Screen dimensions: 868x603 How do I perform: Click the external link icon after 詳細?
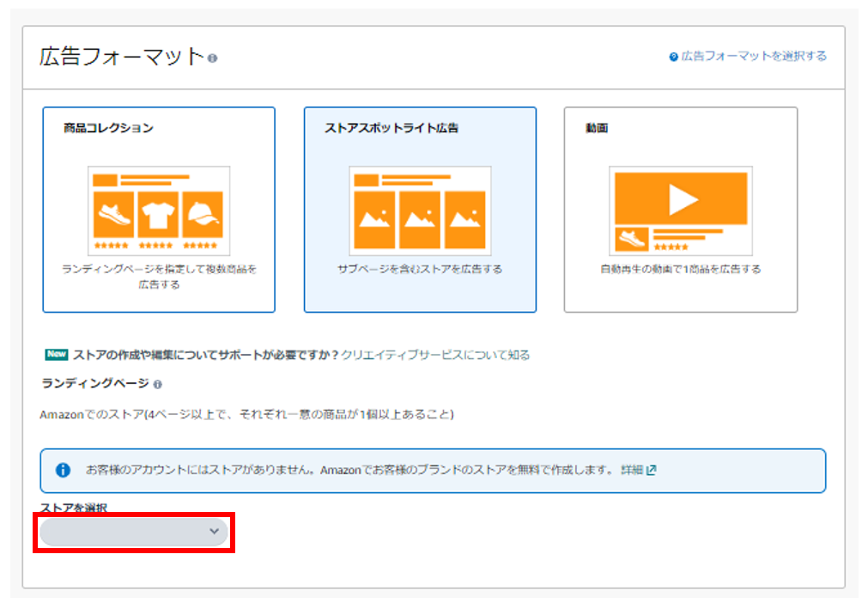tap(652, 470)
